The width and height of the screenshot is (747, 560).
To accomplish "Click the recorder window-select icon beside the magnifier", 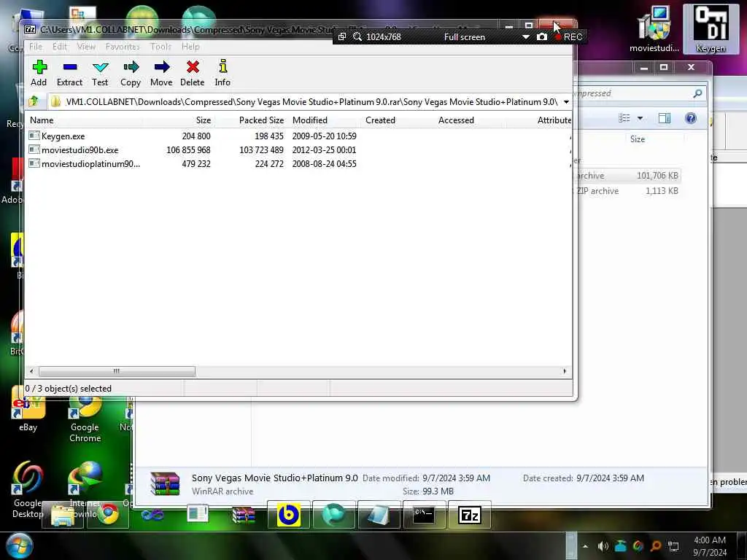I will tap(342, 36).
